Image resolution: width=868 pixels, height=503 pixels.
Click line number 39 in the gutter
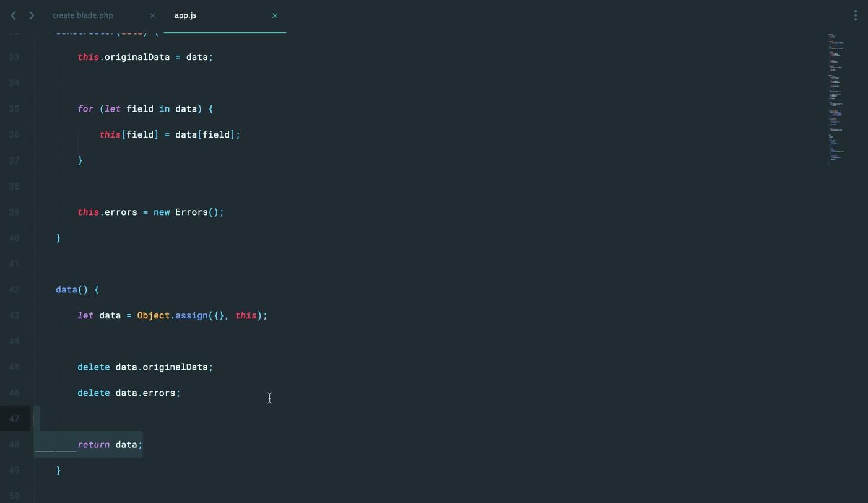pos(14,212)
